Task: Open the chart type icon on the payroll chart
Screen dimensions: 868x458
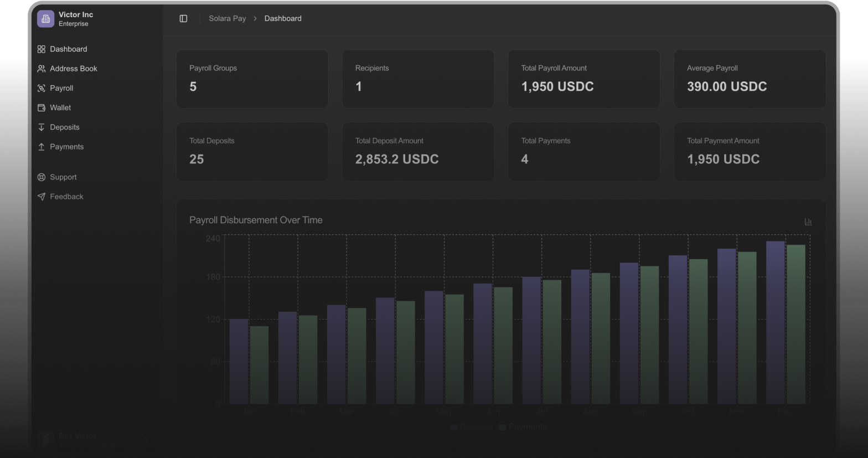Action: (808, 222)
